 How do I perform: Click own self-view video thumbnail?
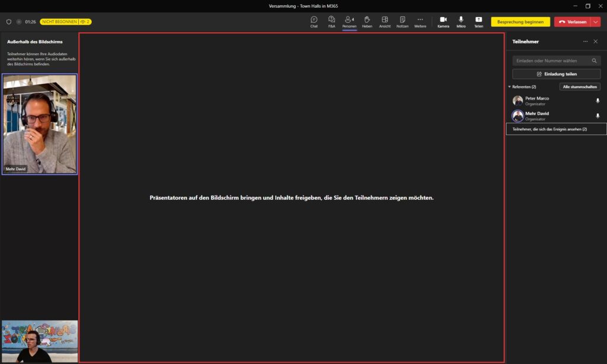[x=40, y=341]
